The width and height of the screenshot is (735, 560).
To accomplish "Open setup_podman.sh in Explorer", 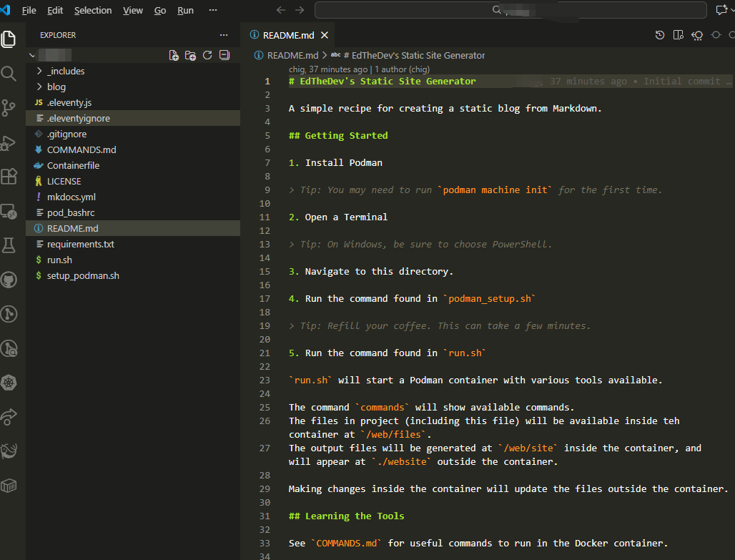I will click(83, 276).
